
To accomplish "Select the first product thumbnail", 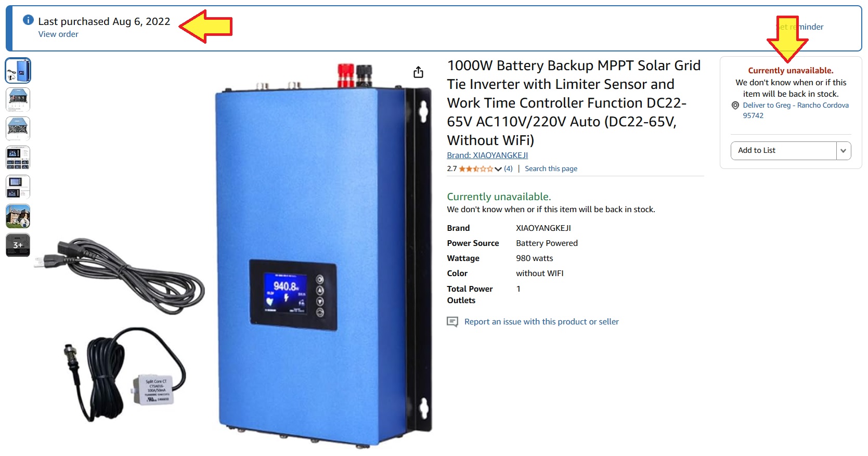I will tap(18, 71).
